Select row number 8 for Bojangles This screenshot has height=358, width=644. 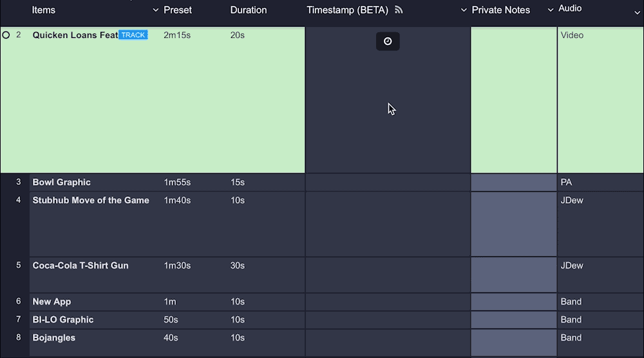pos(19,337)
